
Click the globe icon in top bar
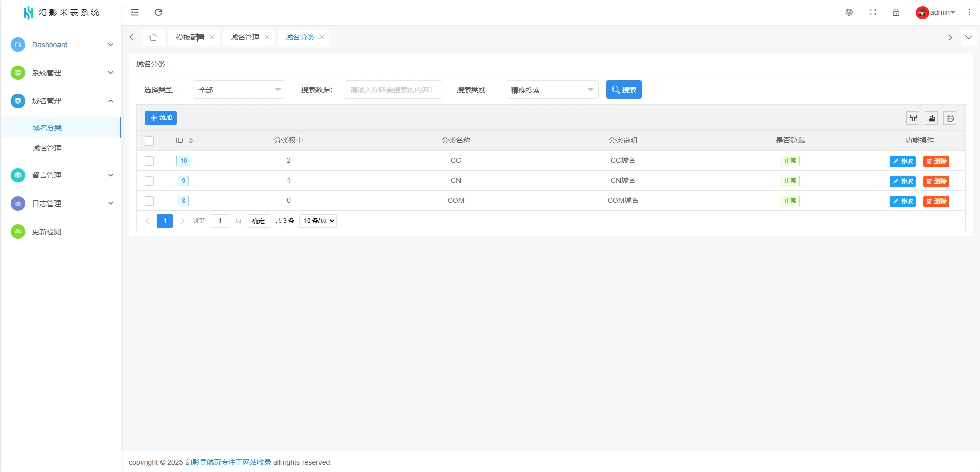[849, 12]
